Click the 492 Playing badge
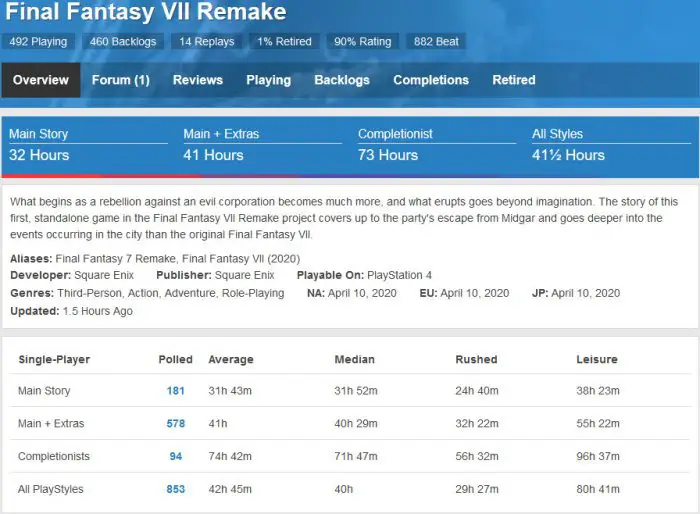Screen dimensions: 700x514 click(x=38, y=42)
